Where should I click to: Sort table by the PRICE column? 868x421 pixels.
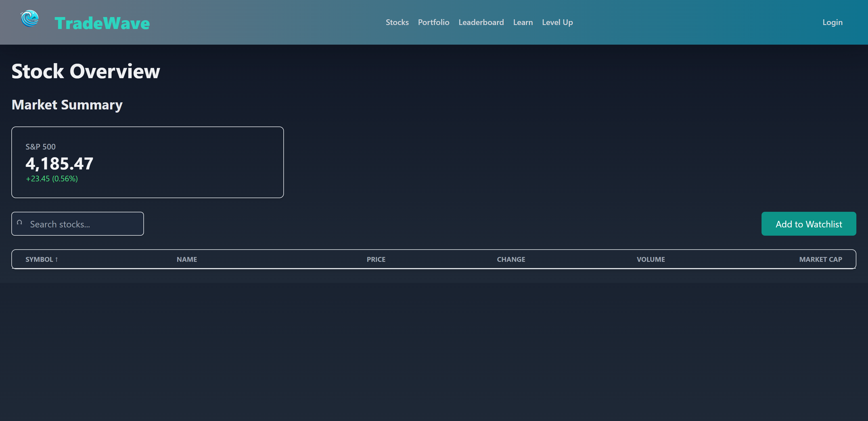click(x=376, y=260)
